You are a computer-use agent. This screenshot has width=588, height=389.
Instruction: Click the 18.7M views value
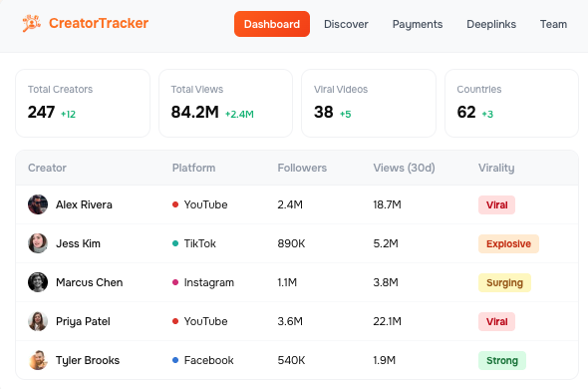387,204
